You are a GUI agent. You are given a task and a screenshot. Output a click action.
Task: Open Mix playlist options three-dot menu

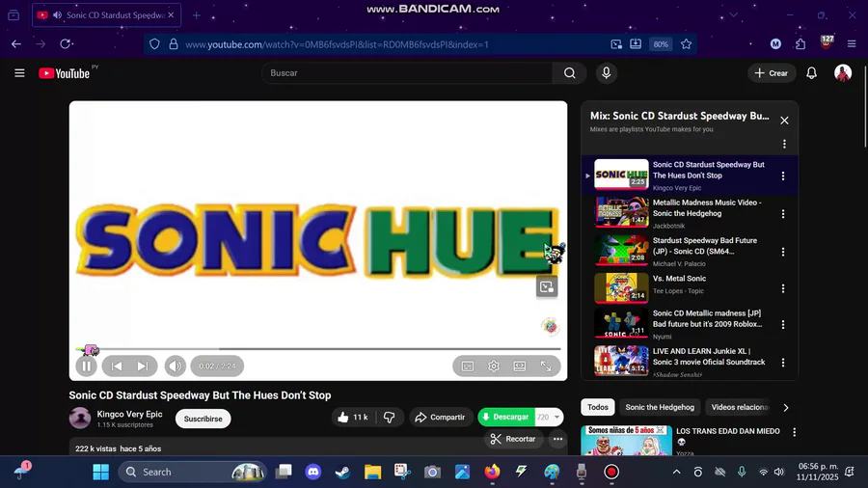(784, 144)
